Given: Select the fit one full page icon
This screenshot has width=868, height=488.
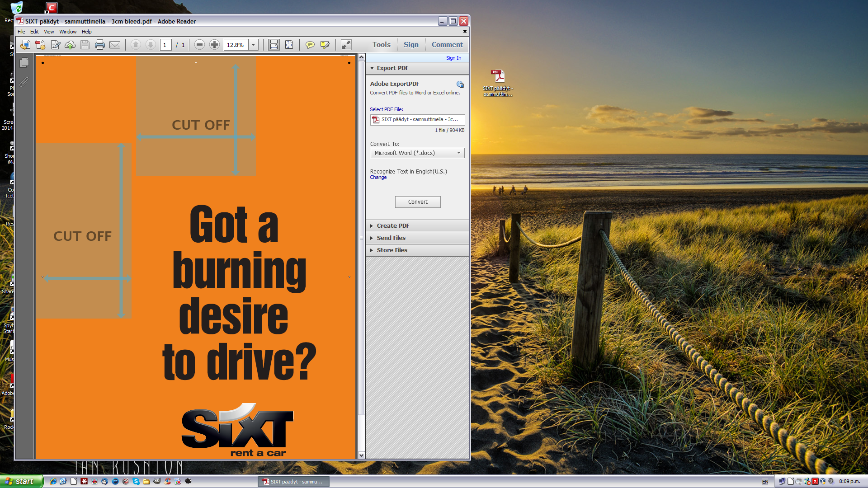Looking at the screenshot, I should click(288, 45).
